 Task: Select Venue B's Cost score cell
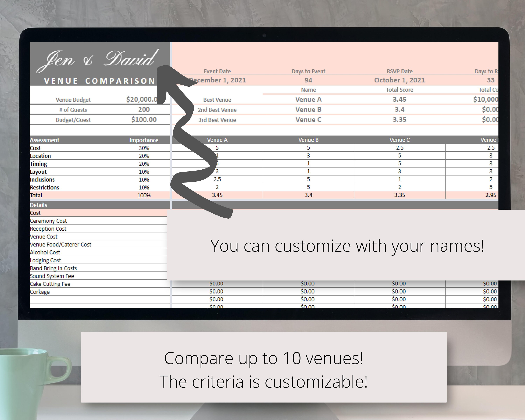(x=309, y=148)
